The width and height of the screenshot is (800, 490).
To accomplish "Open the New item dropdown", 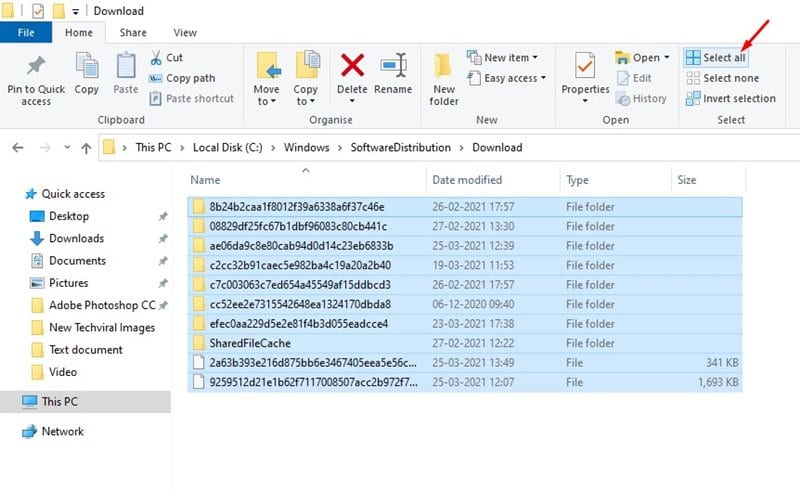I will point(503,58).
